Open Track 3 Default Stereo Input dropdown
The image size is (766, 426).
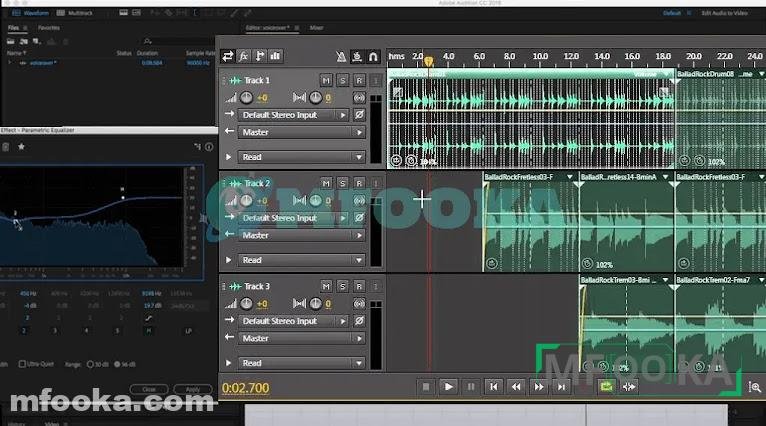293,321
